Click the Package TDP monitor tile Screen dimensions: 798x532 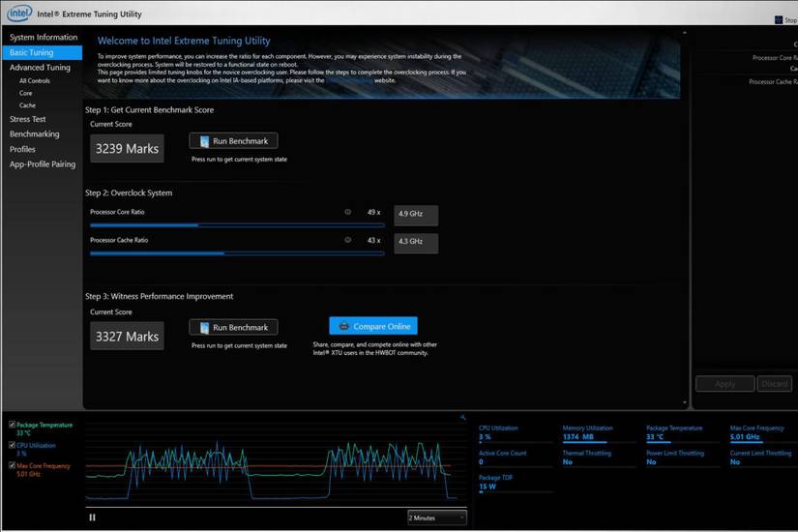pyautogui.click(x=514, y=483)
